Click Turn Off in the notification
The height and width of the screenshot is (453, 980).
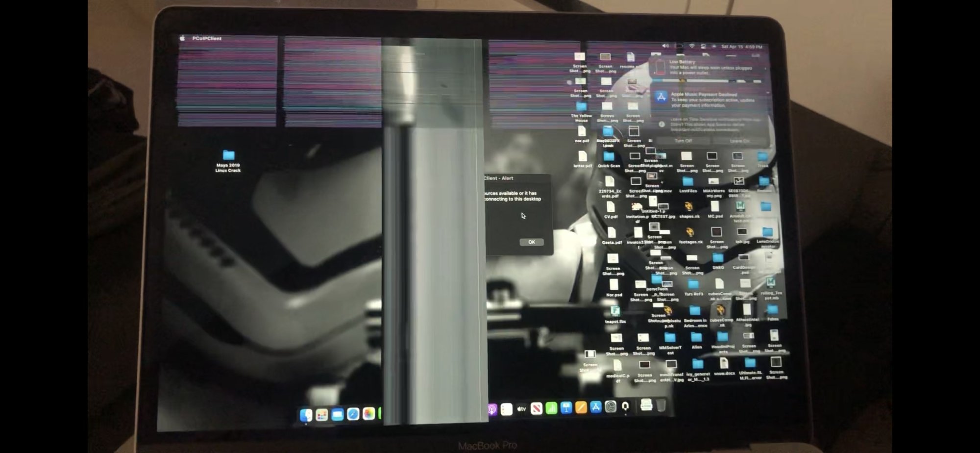tap(683, 141)
